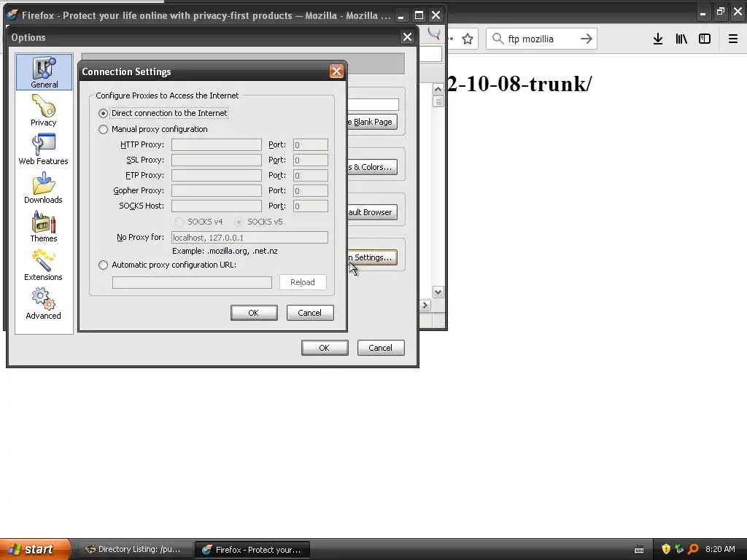The height and width of the screenshot is (560, 747).
Task: Click the Use Blank Page button
Action: coord(372,122)
